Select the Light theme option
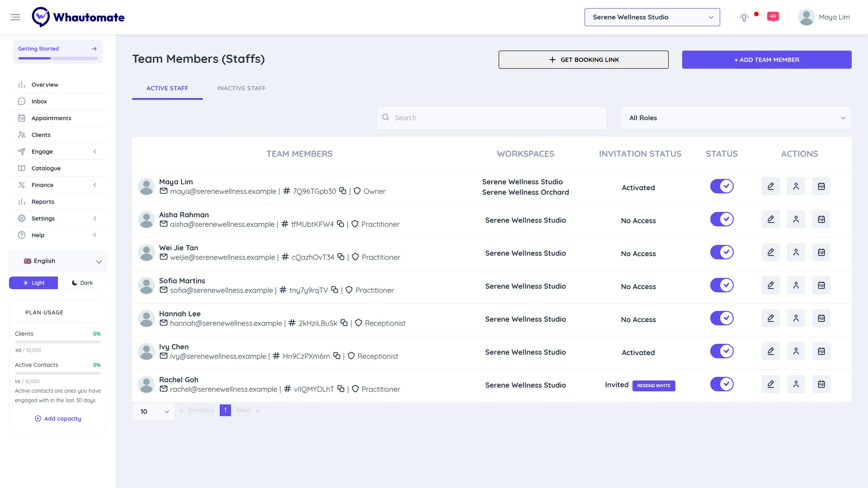Screen dimensions: 868x488 tap(33, 283)
